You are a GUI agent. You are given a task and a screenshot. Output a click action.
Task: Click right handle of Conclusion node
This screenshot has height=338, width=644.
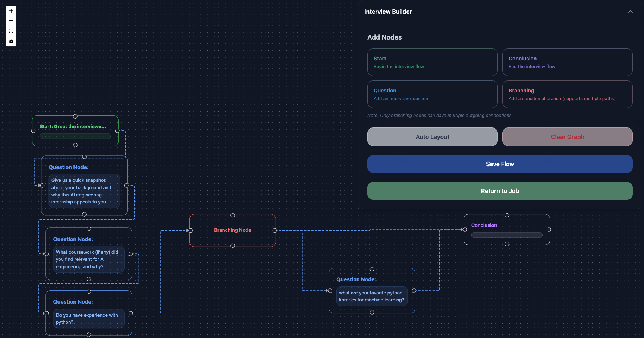point(549,230)
